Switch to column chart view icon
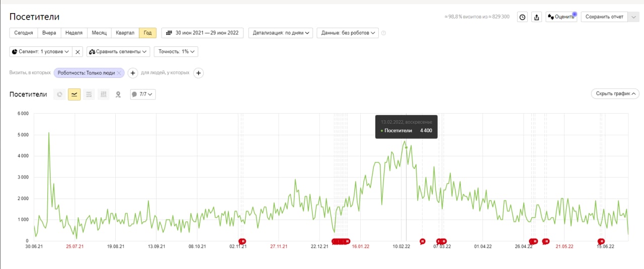 point(104,94)
